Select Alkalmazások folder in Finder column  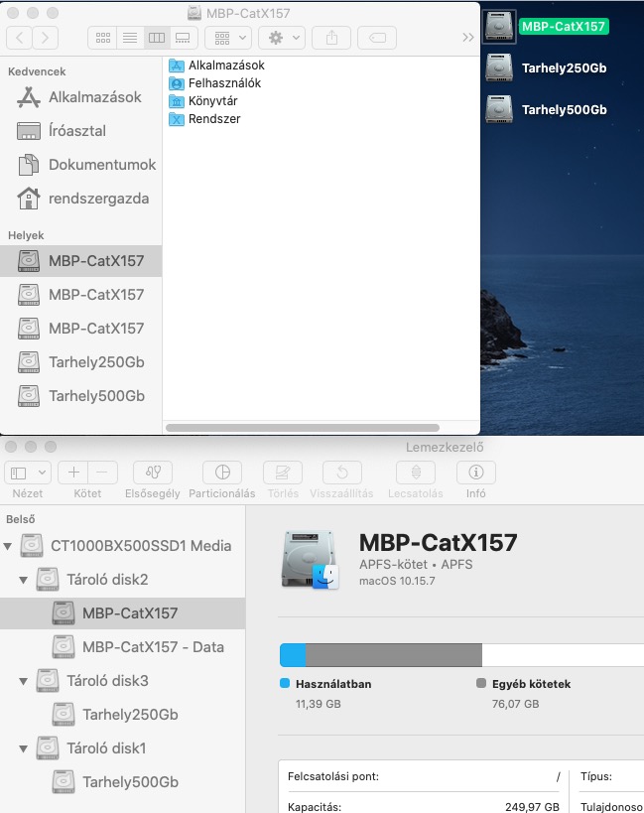coord(216,66)
